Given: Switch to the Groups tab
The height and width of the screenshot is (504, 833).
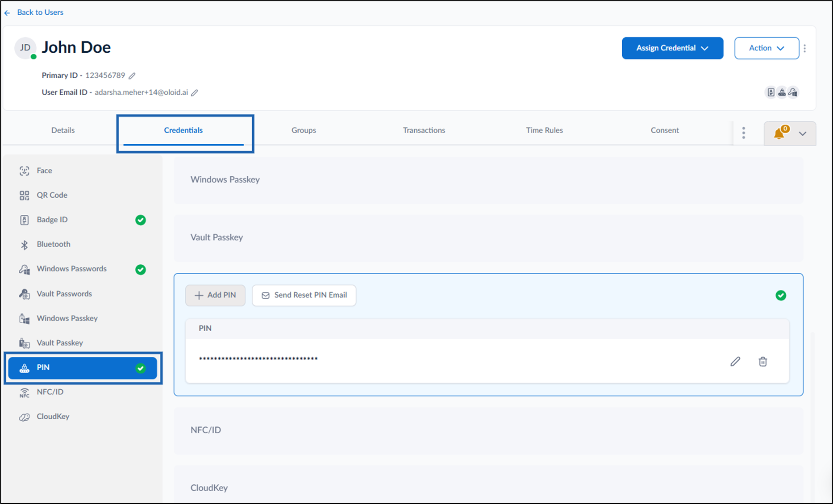Looking at the screenshot, I should 304,130.
